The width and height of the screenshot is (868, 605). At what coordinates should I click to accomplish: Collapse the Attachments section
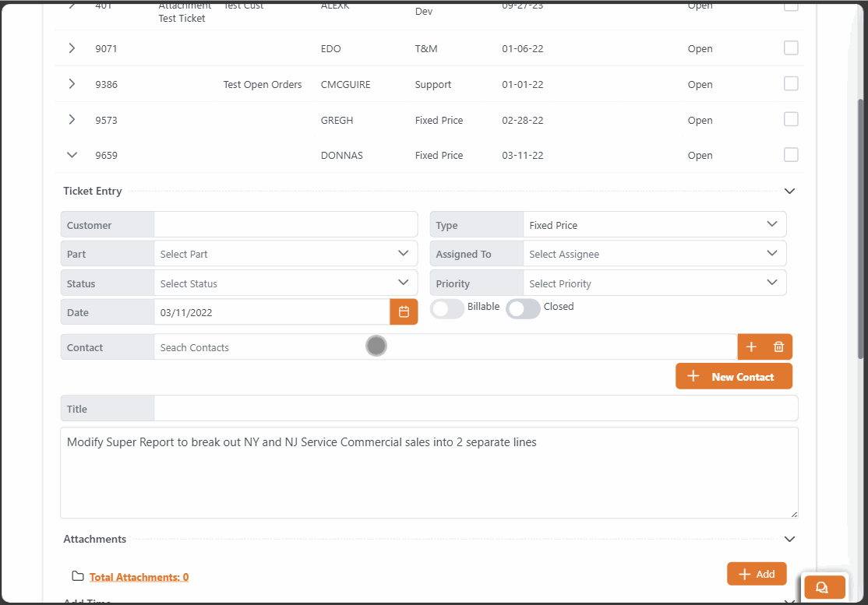pyautogui.click(x=789, y=538)
